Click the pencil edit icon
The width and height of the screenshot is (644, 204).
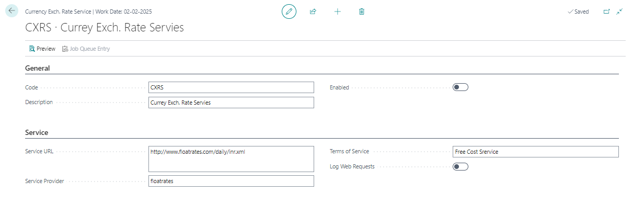pyautogui.click(x=289, y=12)
